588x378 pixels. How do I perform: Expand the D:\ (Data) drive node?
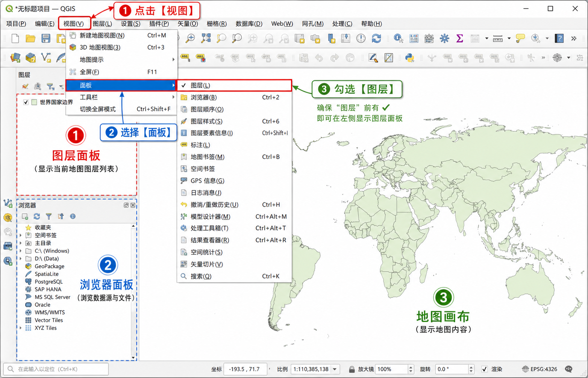click(21, 259)
